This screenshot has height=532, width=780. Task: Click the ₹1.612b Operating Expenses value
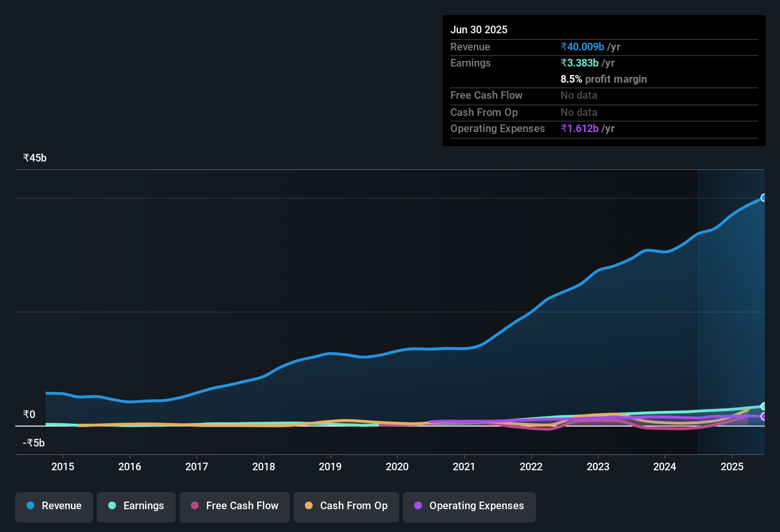(x=580, y=128)
